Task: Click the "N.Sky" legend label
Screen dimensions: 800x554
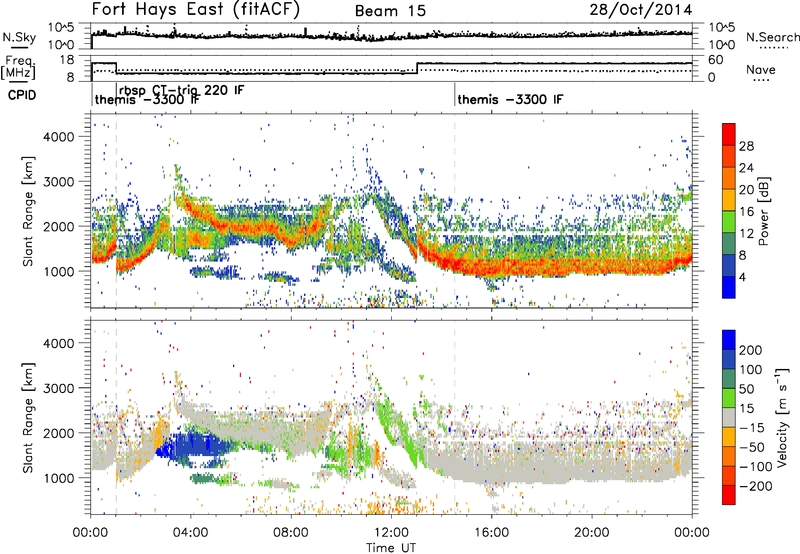Action: tap(19, 37)
